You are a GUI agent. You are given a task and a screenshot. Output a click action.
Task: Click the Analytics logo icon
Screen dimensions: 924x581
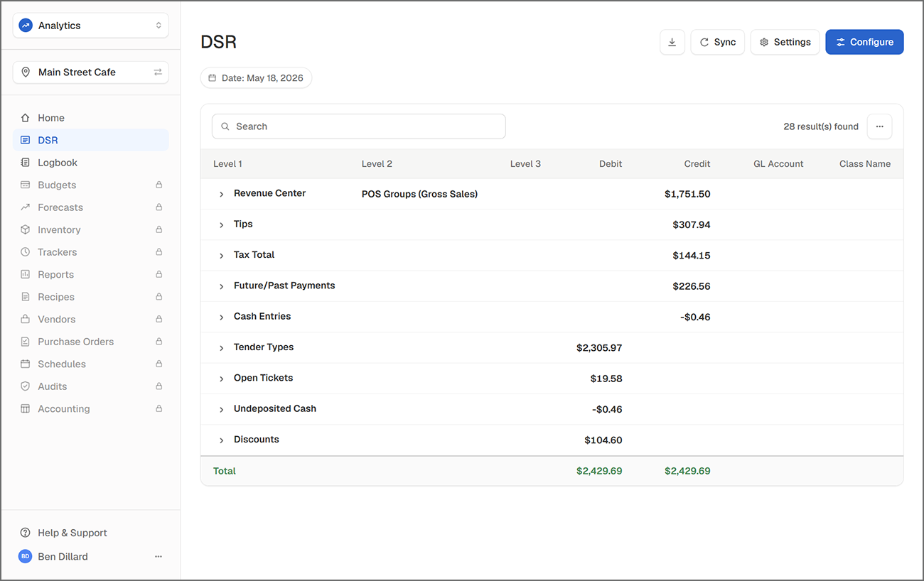(26, 26)
